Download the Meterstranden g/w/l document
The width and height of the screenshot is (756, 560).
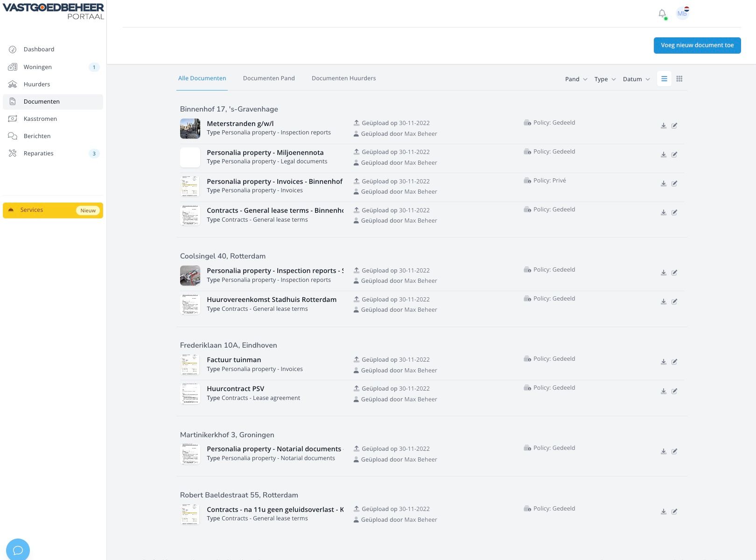[663, 126]
